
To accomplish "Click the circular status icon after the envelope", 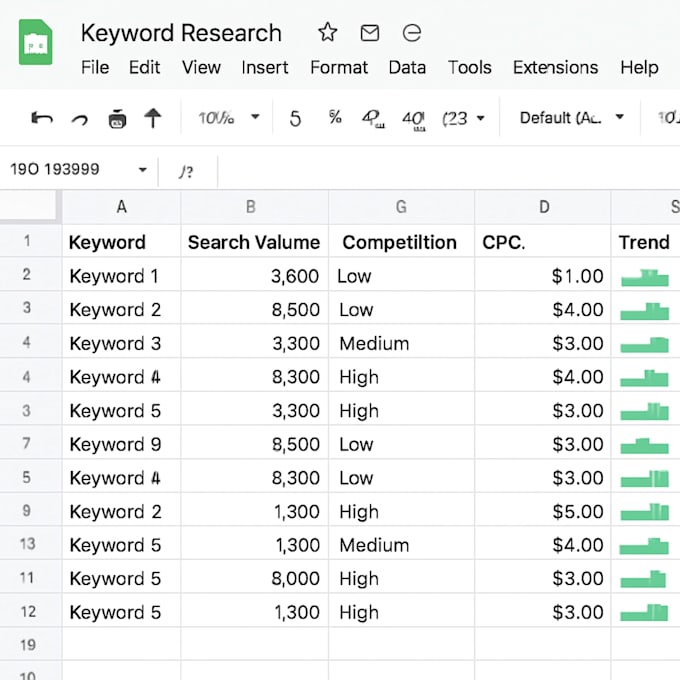I will 412,33.
